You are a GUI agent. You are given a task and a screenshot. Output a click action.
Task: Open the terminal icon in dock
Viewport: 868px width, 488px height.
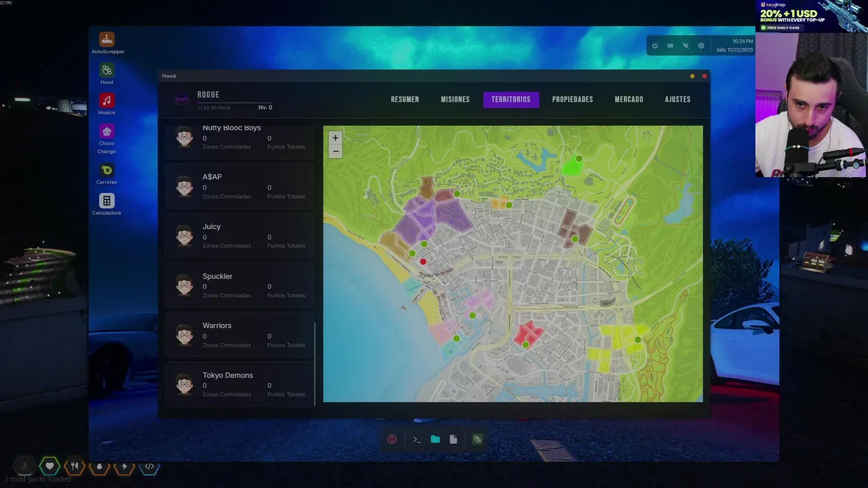417,439
